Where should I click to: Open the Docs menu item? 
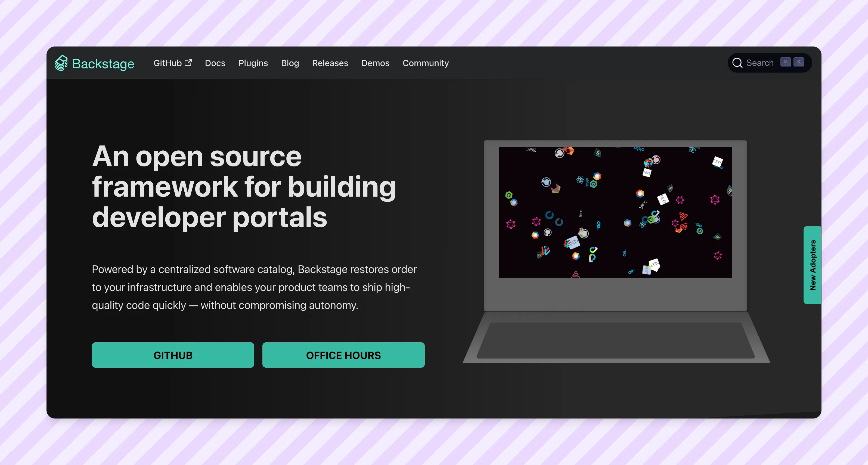coord(215,63)
